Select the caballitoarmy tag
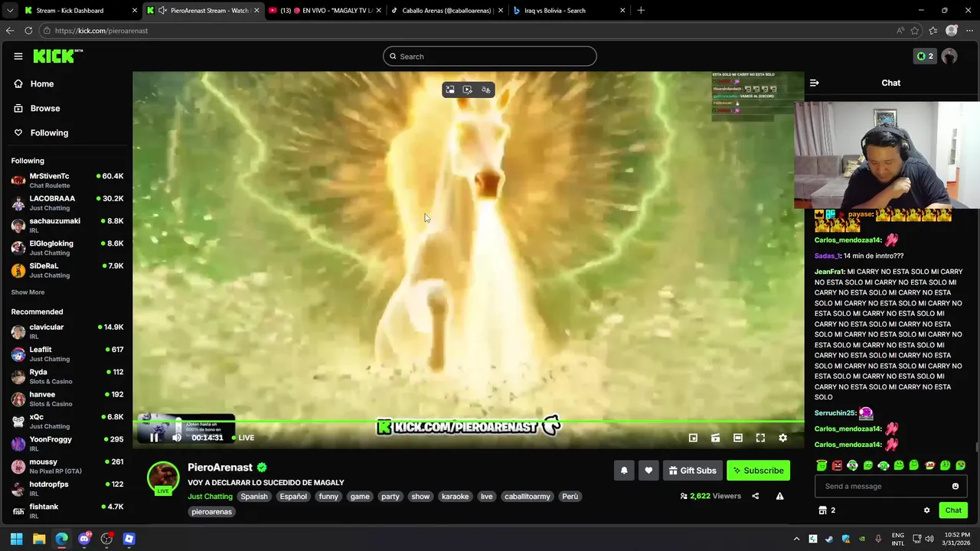 pos(527,497)
